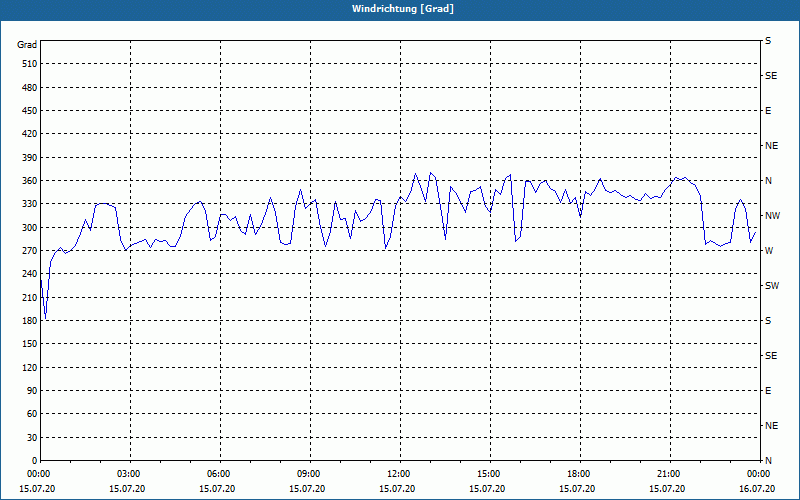Click the chart title 'Windrichtung [Grad]'

(403, 9)
